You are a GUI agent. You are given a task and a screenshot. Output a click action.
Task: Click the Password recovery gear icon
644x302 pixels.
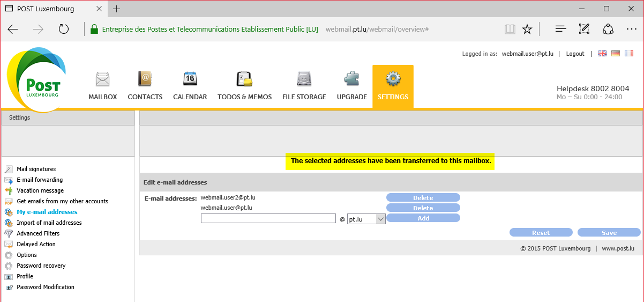click(9, 266)
